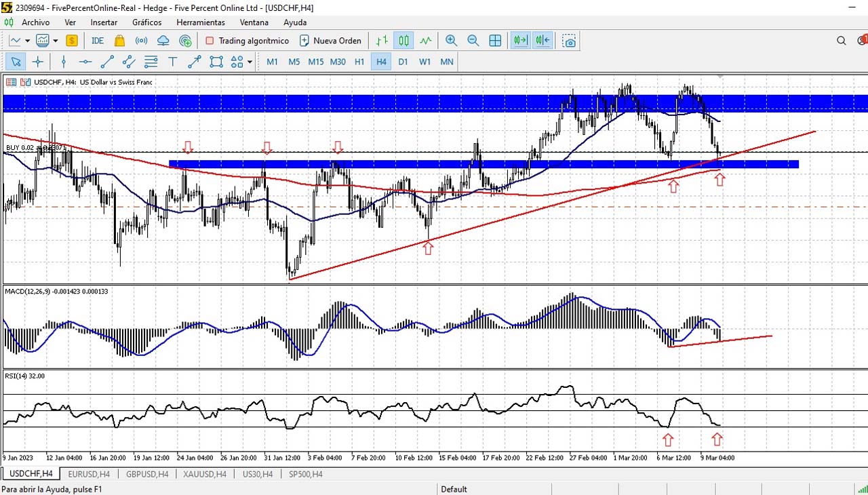Select the rectangle shape tool
This screenshot has width=868, height=495.
coord(216,62)
